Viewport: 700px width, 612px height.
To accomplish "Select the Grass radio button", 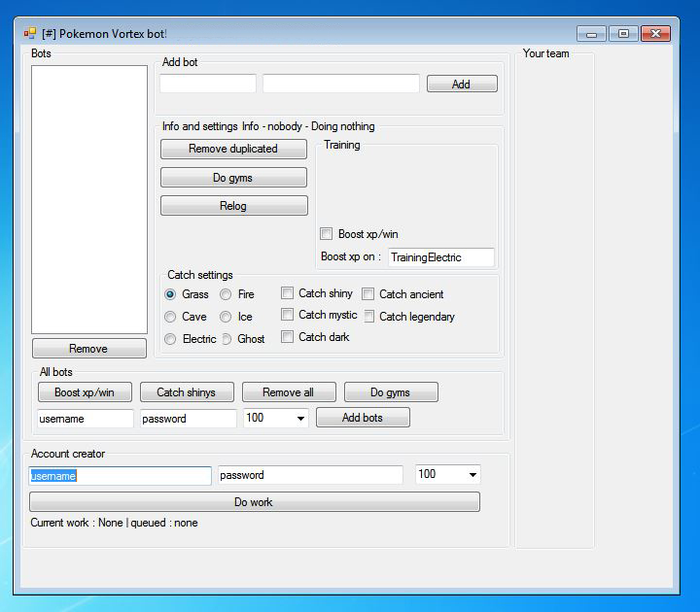I will click(169, 294).
